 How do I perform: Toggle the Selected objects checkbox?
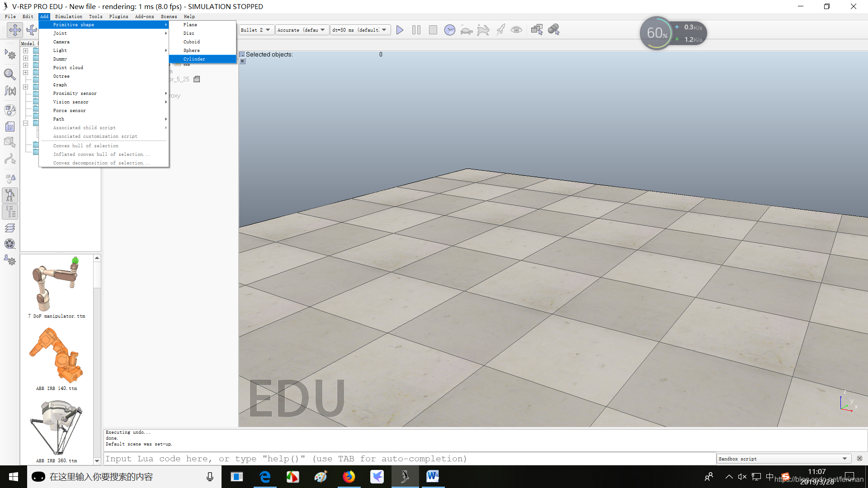(243, 54)
